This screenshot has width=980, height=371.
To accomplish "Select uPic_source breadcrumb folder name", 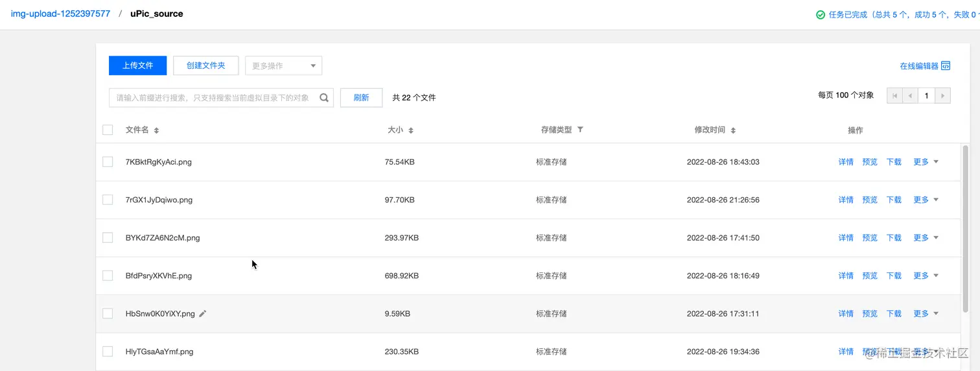I will pyautogui.click(x=156, y=14).
